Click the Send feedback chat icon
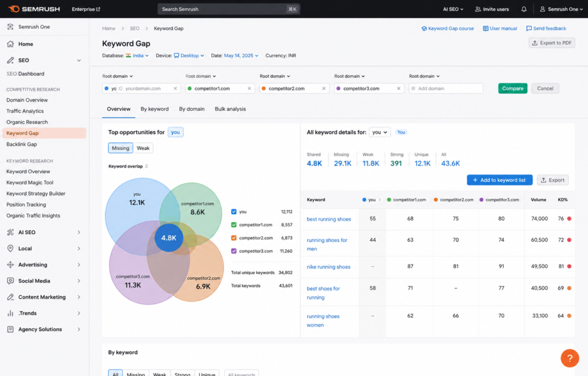Image resolution: width=588 pixels, height=376 pixels. click(529, 29)
